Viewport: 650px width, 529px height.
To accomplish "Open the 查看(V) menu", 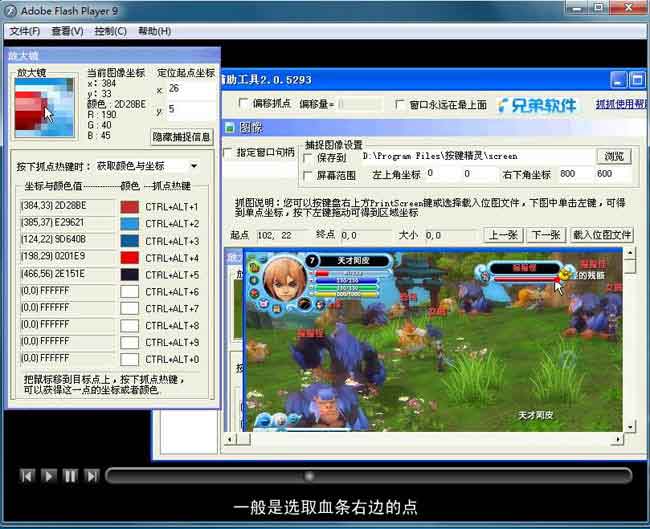I will click(x=68, y=31).
